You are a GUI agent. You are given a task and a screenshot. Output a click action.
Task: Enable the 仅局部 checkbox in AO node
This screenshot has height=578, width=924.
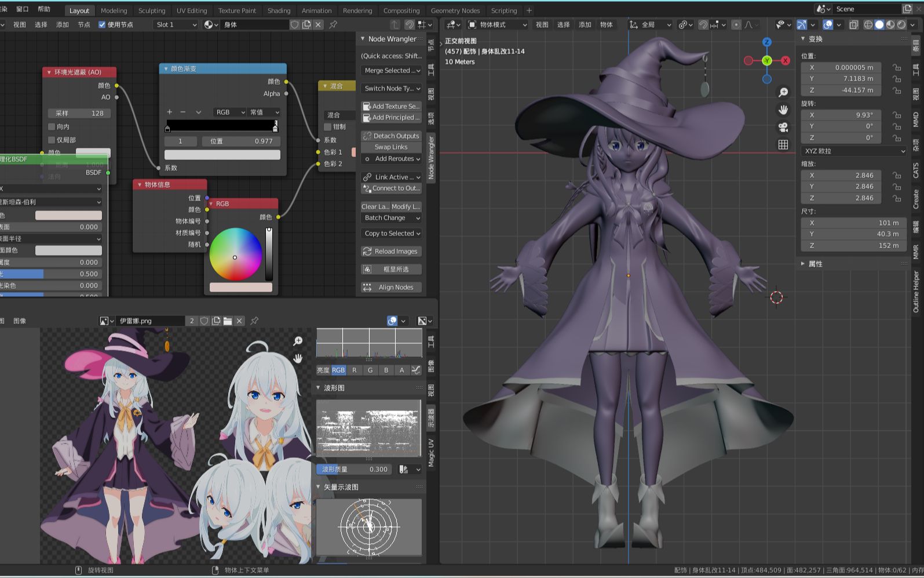[x=52, y=140]
